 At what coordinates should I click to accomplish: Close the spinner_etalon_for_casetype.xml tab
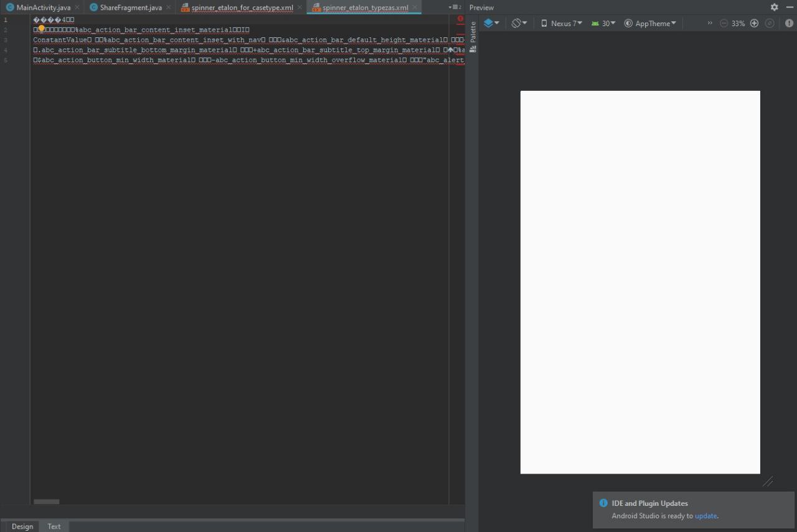coord(299,7)
